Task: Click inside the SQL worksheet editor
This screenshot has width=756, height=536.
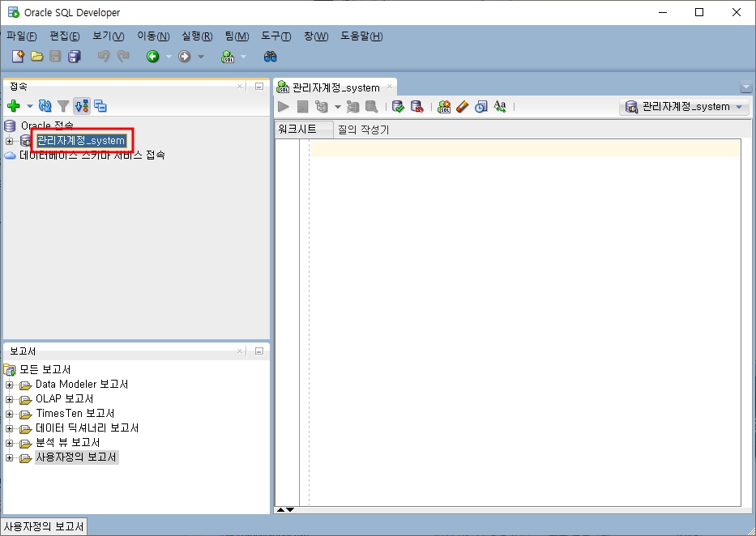Action: click(x=524, y=323)
